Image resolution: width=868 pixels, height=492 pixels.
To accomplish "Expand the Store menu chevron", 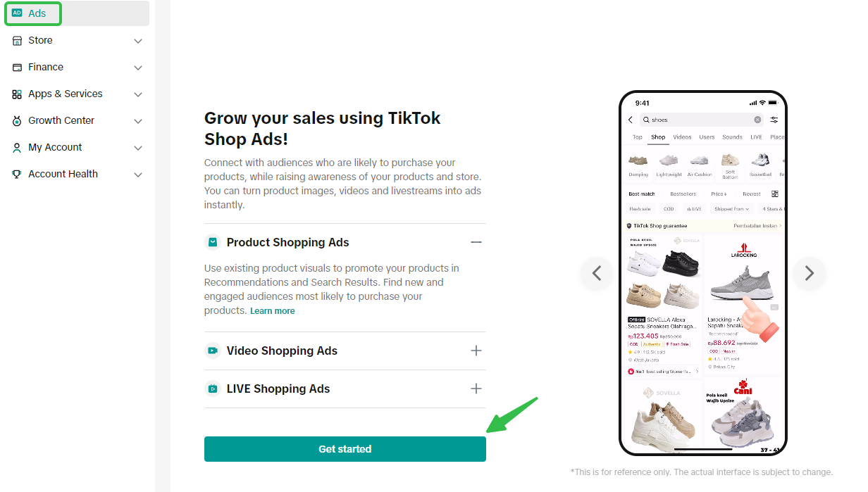I will pos(138,41).
